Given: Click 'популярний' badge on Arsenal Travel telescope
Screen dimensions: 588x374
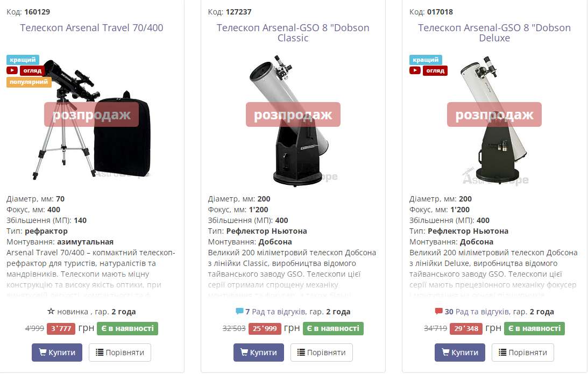Looking at the screenshot, I should (x=29, y=82).
